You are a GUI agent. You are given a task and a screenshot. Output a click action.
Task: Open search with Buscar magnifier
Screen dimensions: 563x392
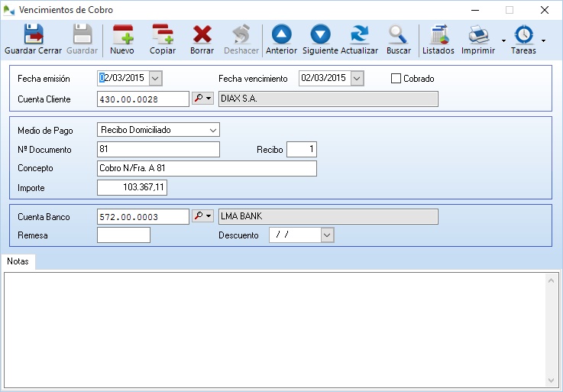(x=398, y=35)
